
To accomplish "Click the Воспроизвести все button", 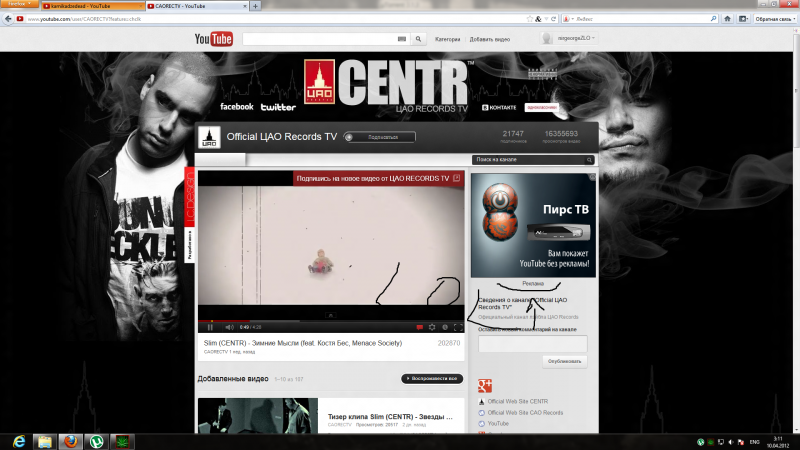I will pos(432,379).
